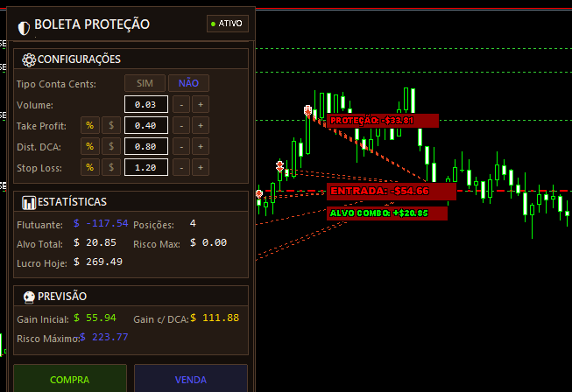The height and width of the screenshot is (392, 572).
Task: Select dollar mode for Stop Loss
Action: click(x=111, y=168)
